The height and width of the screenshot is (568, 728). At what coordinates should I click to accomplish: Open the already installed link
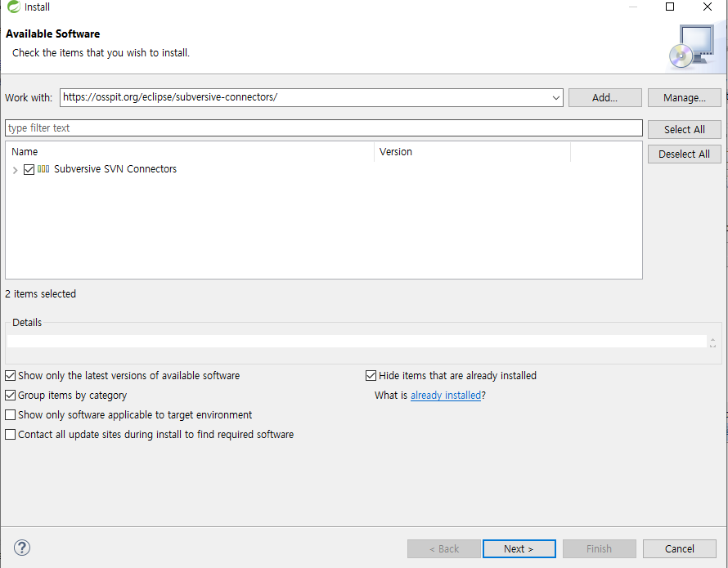446,395
